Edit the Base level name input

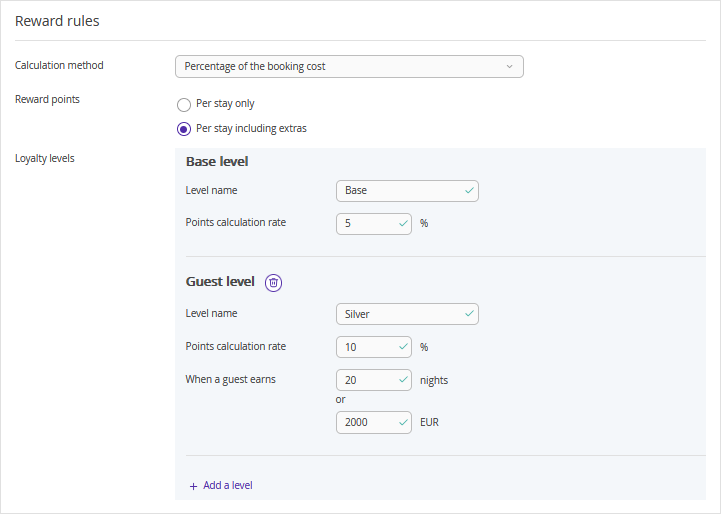coord(407,191)
